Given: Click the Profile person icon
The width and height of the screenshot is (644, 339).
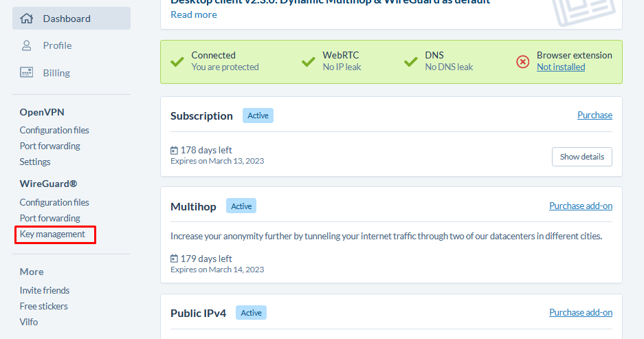Looking at the screenshot, I should [26, 45].
